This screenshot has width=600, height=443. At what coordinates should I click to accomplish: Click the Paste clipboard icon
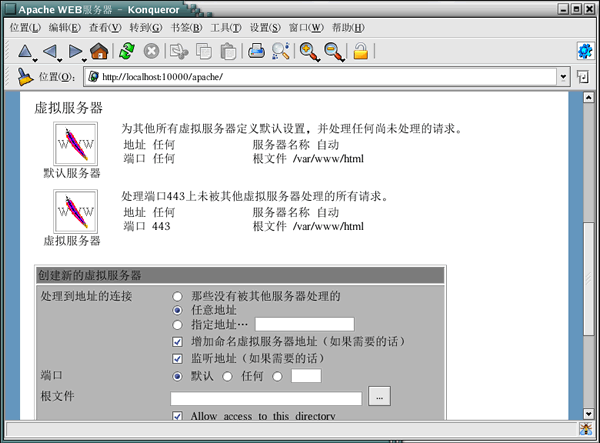[228, 51]
